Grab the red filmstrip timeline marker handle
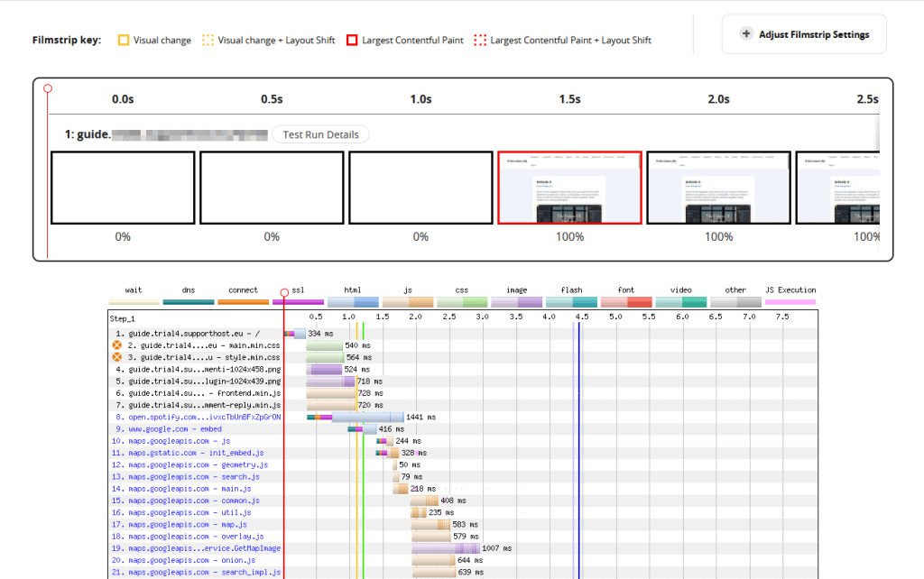 click(x=48, y=88)
